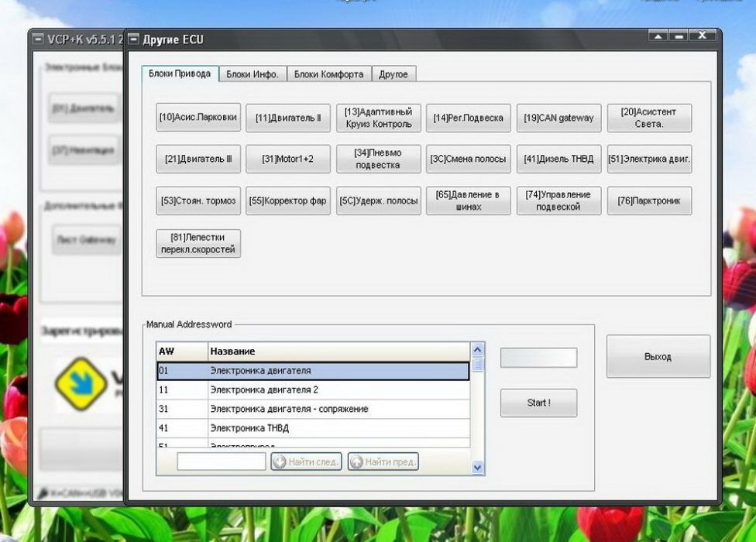The image size is (756, 542).
Task: Click the Двигатель button in the VCP+K window
Action: [84, 108]
